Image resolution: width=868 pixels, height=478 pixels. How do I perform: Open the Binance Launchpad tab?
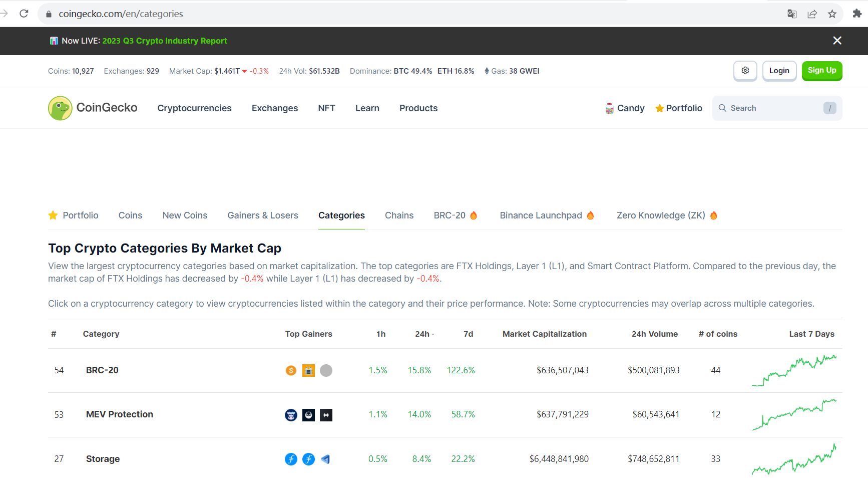[541, 215]
